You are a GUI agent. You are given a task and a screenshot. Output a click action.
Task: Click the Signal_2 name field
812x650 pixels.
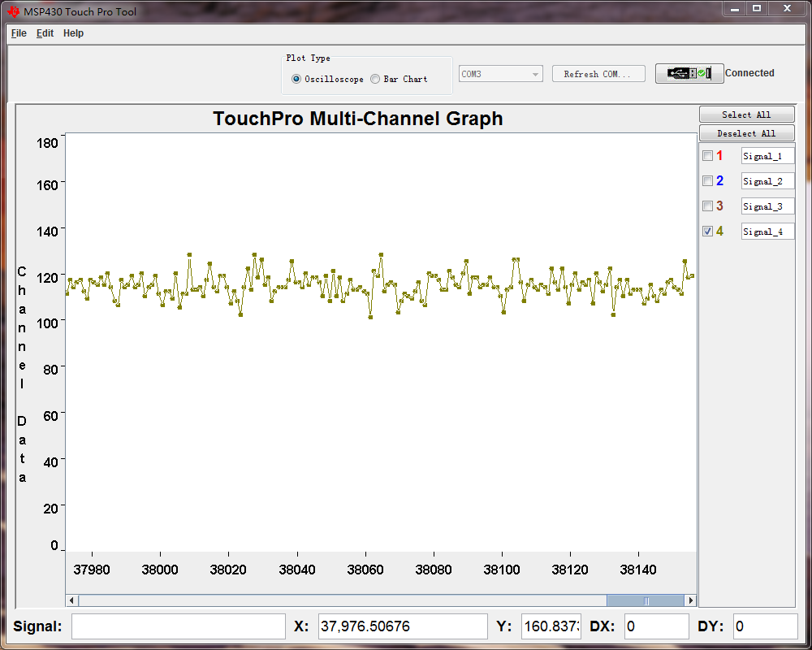(x=767, y=181)
